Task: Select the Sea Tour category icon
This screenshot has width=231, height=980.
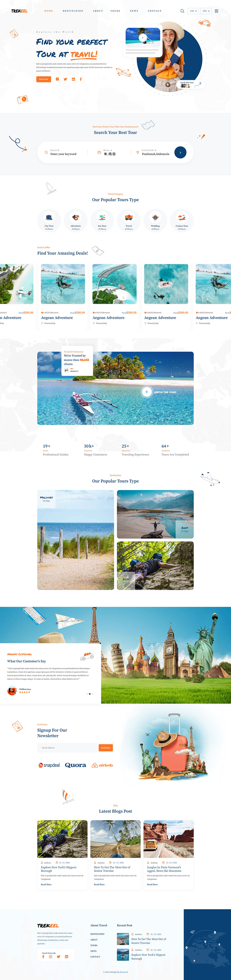Action: pos(102,218)
